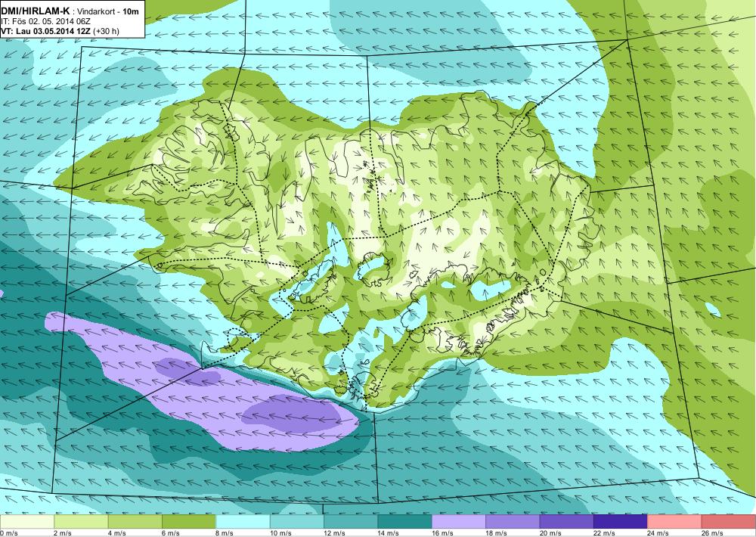
Task: Select the pink 24–26 m/s legend swatch
Action: point(675,522)
